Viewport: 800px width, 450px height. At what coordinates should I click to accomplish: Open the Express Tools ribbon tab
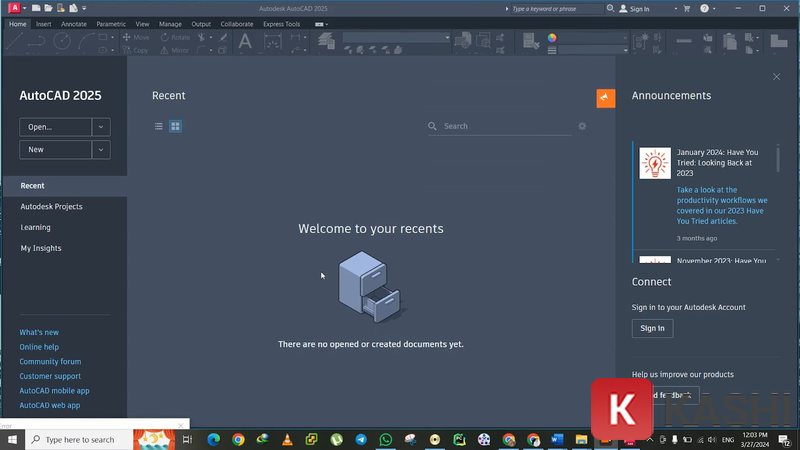pyautogui.click(x=281, y=24)
